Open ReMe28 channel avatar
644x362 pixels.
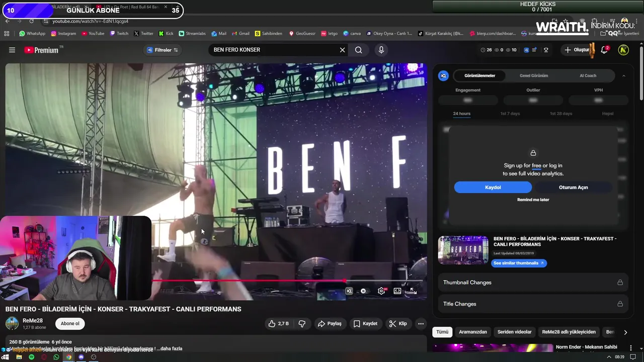click(12, 323)
